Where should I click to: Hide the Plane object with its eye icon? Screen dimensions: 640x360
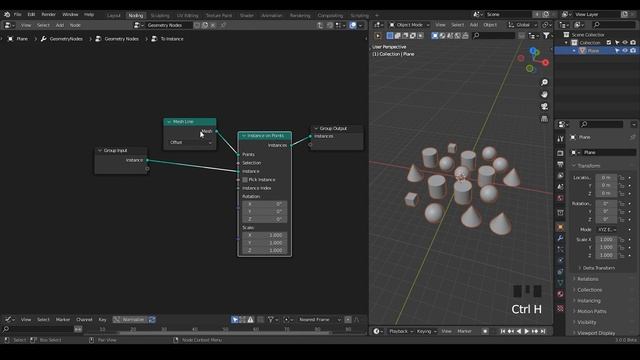(625, 51)
